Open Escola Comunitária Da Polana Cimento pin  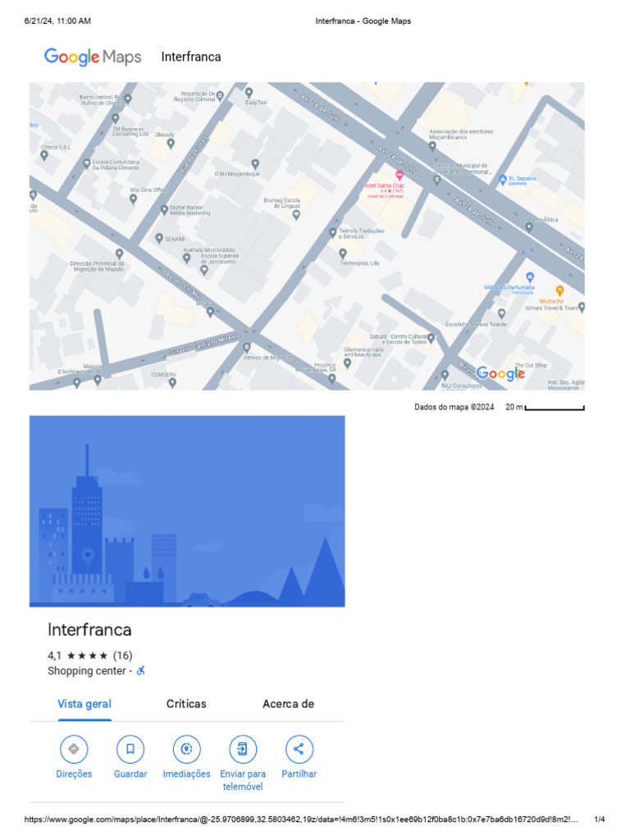[x=86, y=164]
